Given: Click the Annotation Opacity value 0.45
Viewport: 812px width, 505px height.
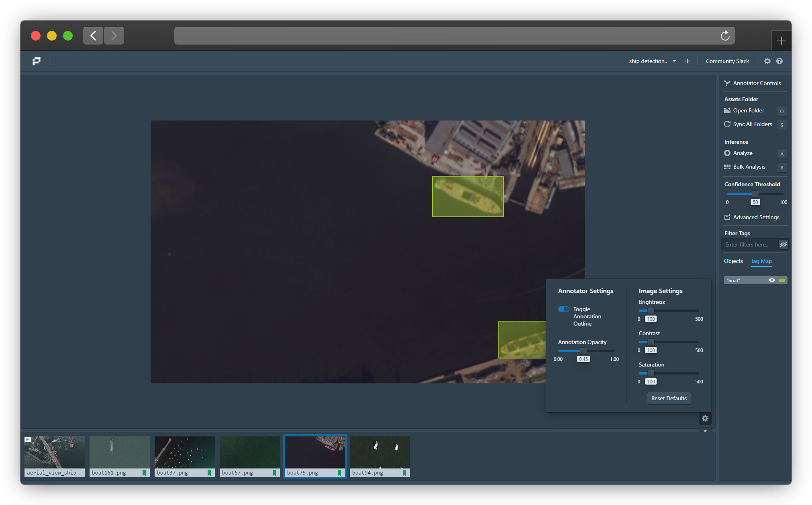Looking at the screenshot, I should (583, 359).
